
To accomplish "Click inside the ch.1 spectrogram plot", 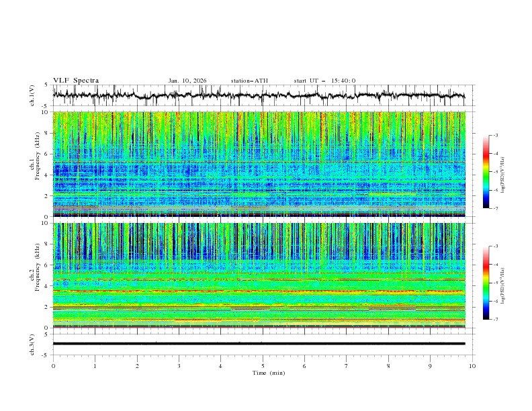I will (x=259, y=164).
